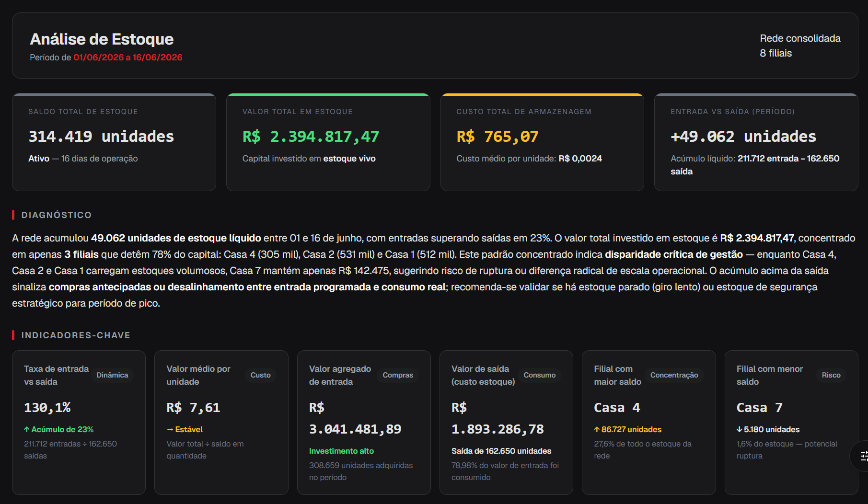Screen dimensions: 868x504
Task: Select the Custo Total de Armazenagem card
Action: (542, 142)
